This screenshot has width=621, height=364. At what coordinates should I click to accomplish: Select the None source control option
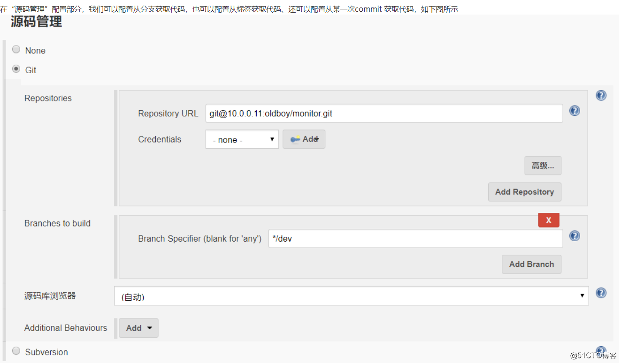[16, 49]
